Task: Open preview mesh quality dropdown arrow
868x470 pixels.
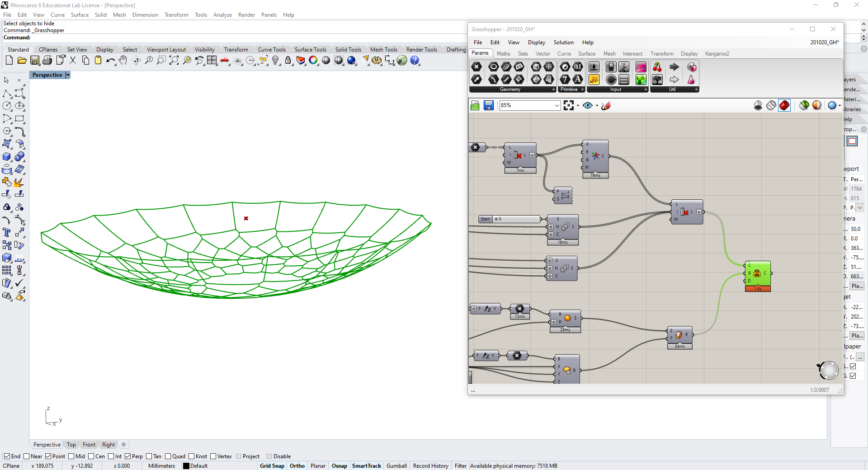Action: pyautogui.click(x=840, y=106)
